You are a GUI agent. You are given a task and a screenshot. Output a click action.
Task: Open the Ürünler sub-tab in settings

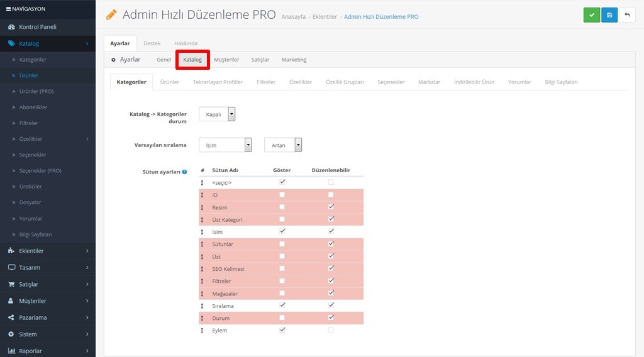170,82
